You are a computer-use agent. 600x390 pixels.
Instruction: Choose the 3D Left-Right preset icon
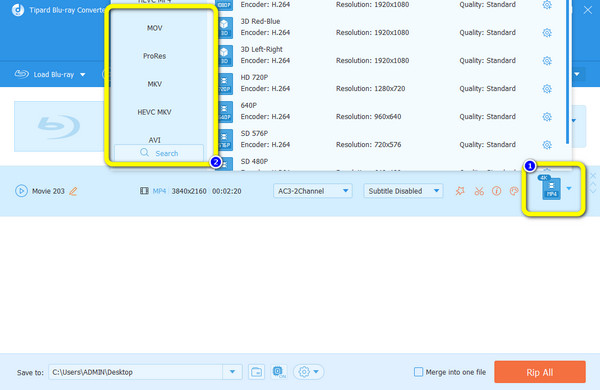225,55
